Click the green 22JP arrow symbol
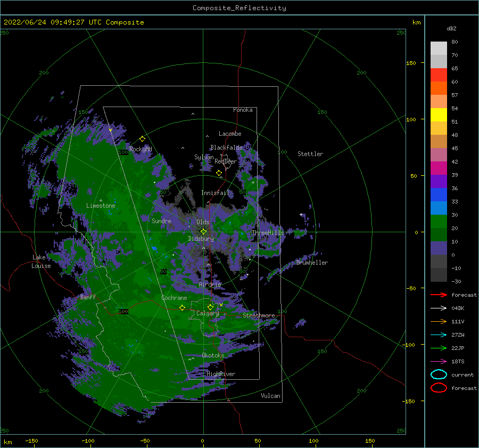The width and height of the screenshot is (479, 448). point(439,348)
